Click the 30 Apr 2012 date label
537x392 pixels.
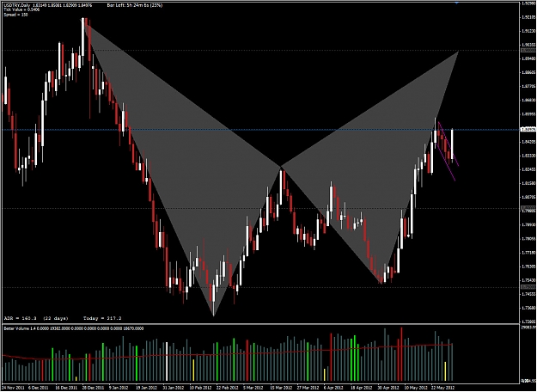tap(387, 387)
